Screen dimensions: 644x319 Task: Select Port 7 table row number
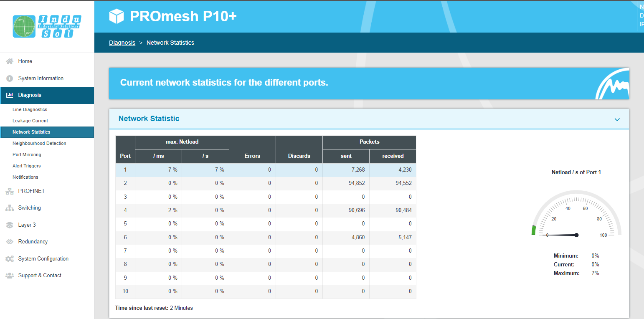(125, 251)
